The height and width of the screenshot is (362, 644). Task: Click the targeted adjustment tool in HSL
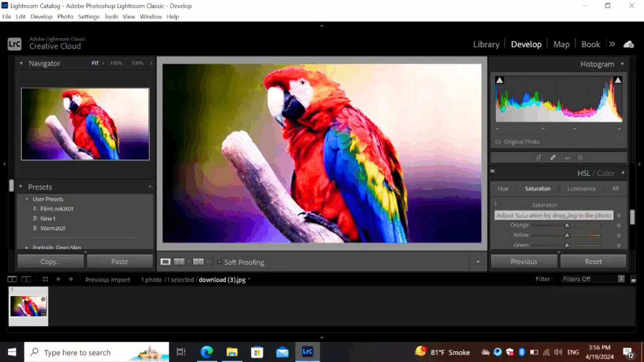tap(496, 204)
